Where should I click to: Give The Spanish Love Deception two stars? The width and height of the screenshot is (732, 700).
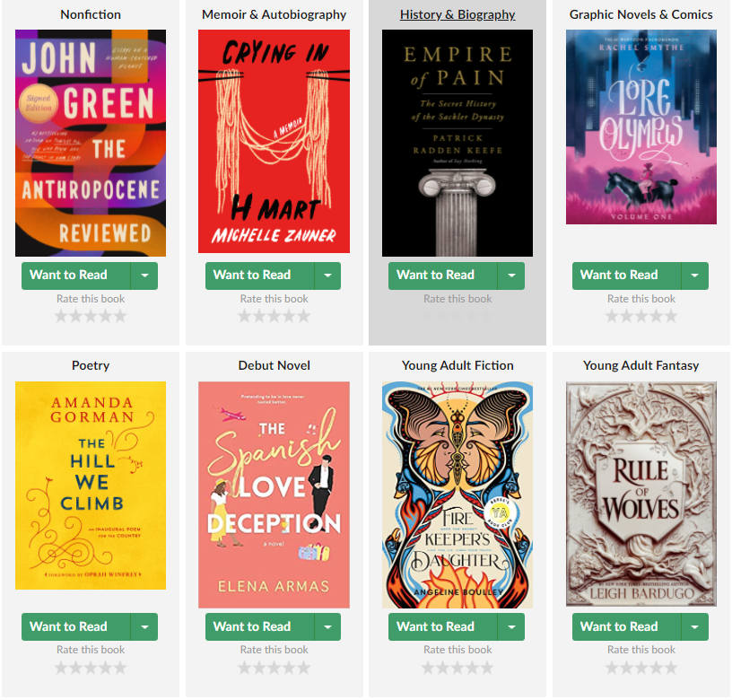[x=259, y=668]
